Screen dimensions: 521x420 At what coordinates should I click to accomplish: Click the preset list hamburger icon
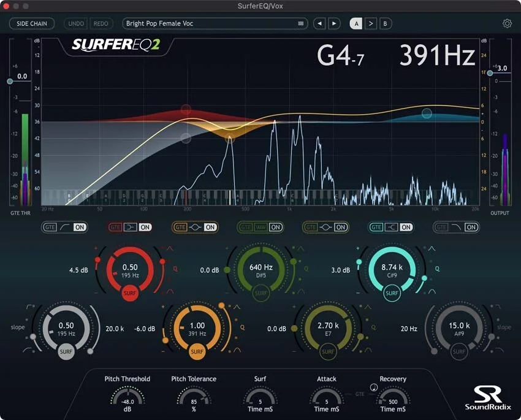301,23
